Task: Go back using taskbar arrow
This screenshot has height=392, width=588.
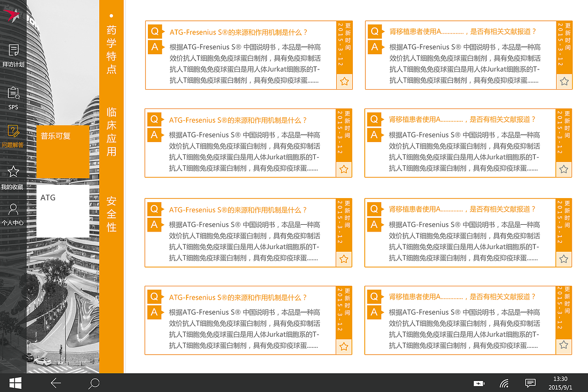Action: pos(56,383)
